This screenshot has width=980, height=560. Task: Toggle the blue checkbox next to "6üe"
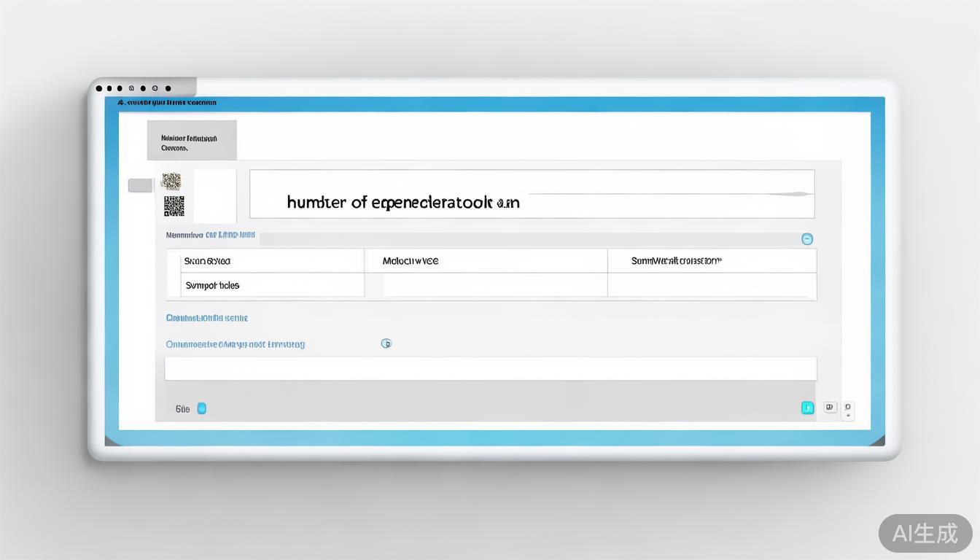click(x=202, y=408)
